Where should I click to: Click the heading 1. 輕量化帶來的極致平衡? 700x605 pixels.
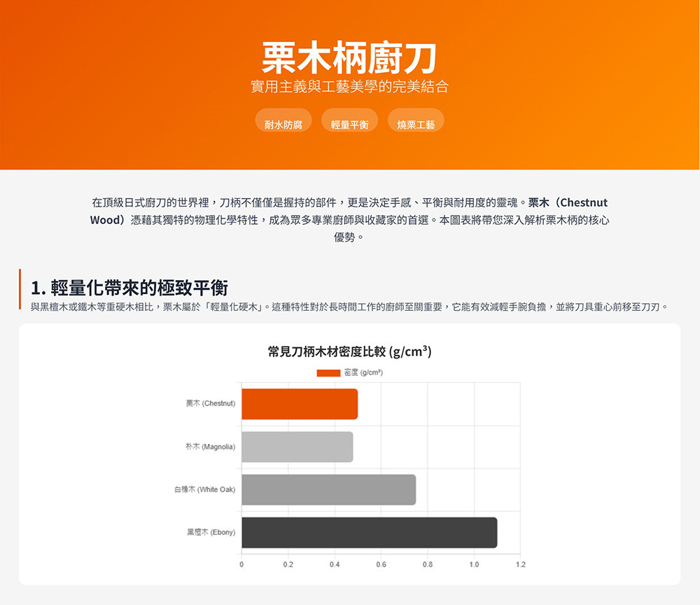(x=129, y=288)
